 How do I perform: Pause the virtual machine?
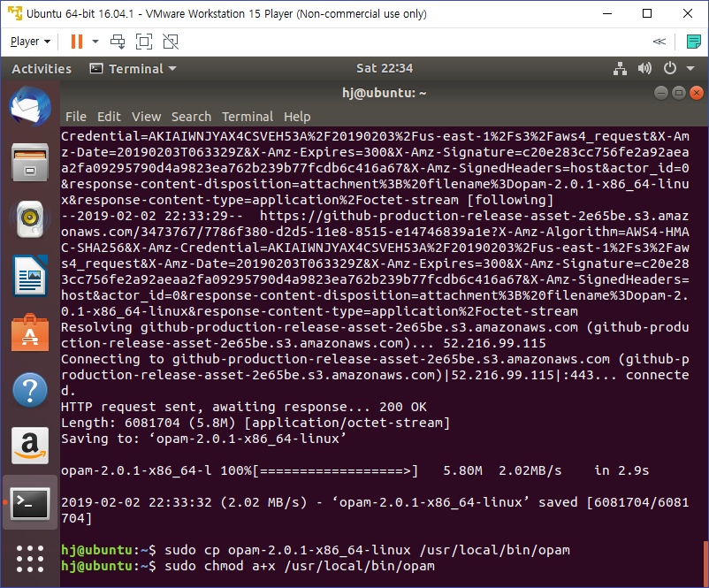point(77,42)
